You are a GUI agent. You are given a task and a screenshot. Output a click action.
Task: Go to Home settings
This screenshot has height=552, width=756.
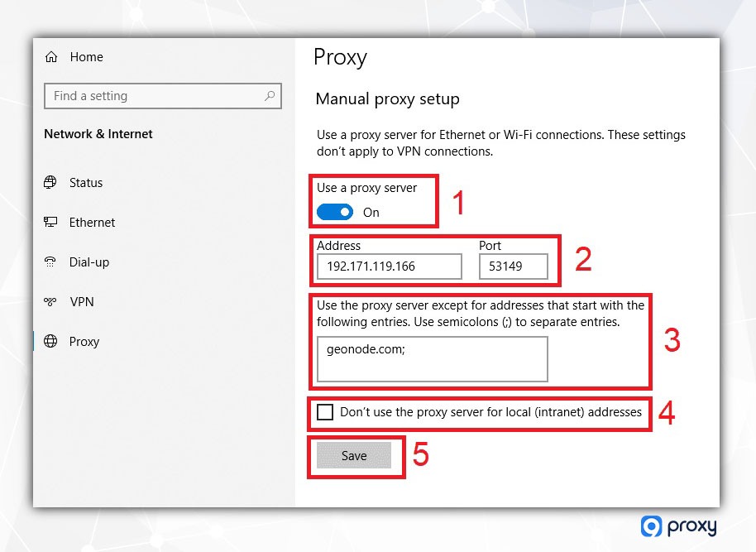86,57
